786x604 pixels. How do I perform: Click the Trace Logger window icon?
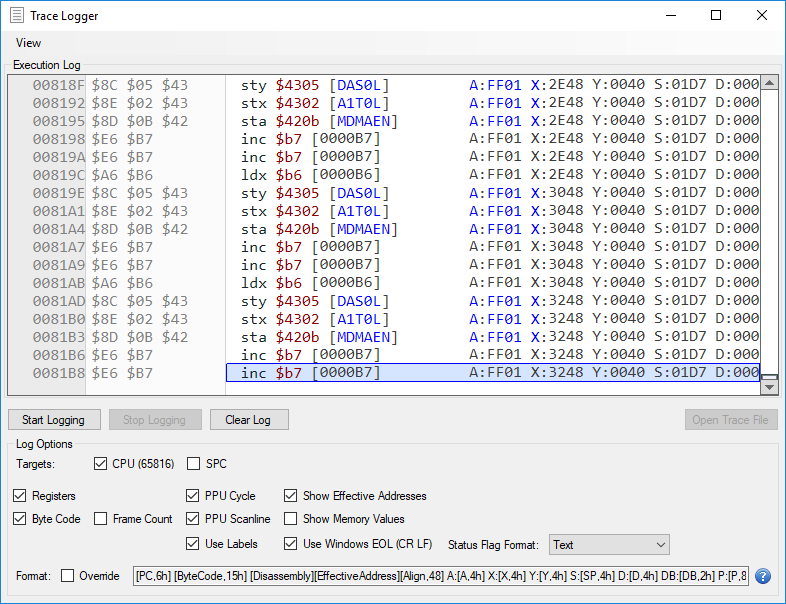[x=17, y=16]
